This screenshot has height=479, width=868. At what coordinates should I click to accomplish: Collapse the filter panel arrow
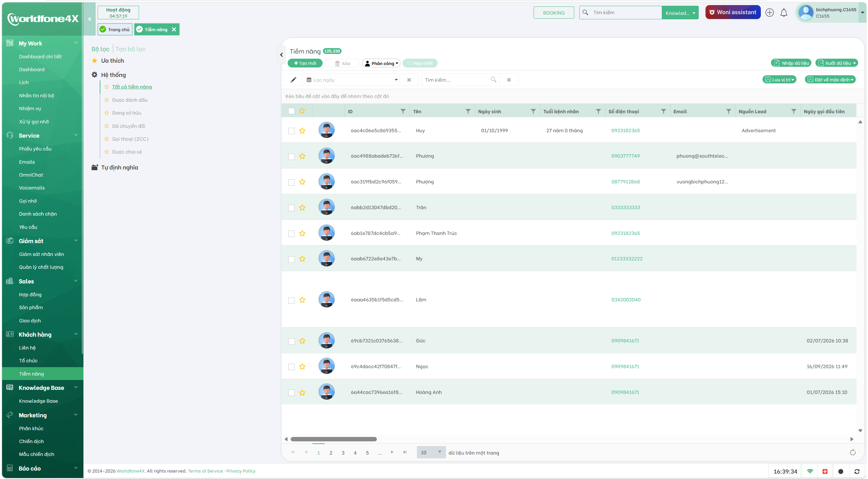click(x=281, y=55)
